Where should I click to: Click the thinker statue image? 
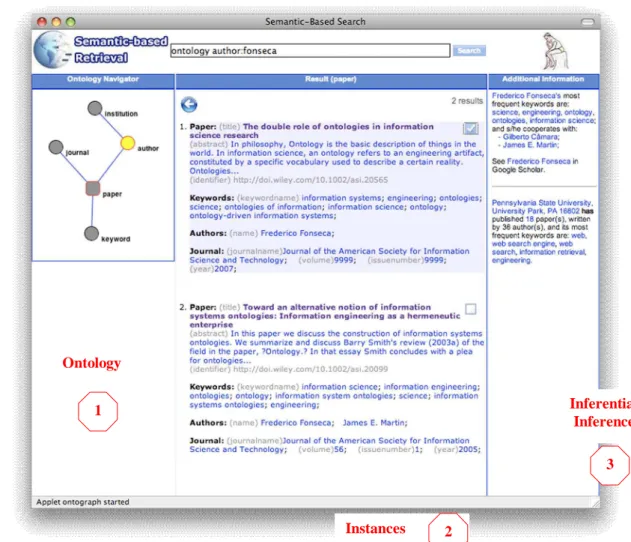[555, 51]
